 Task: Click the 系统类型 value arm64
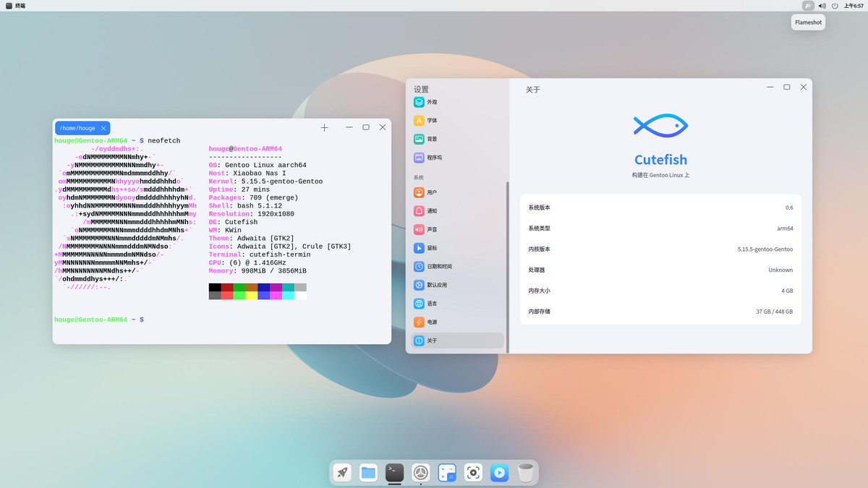pos(785,228)
